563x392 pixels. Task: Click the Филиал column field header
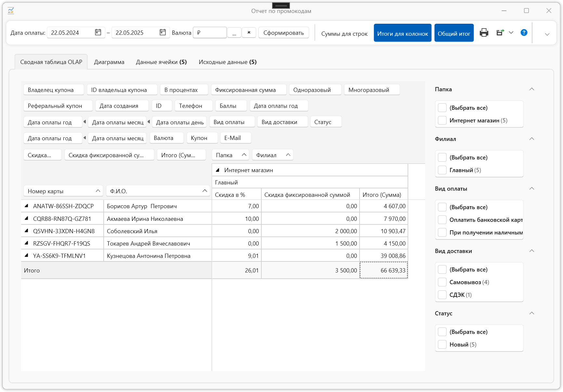pos(272,155)
